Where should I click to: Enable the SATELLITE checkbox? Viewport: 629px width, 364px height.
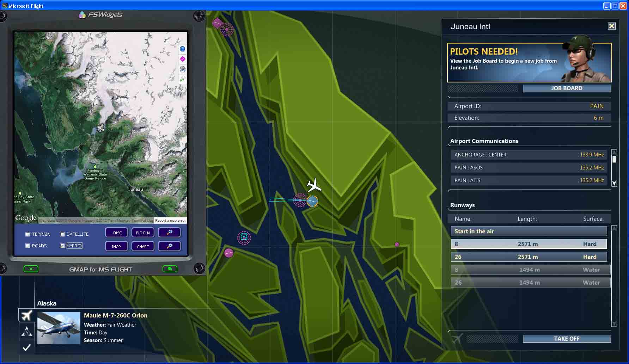pos(62,234)
